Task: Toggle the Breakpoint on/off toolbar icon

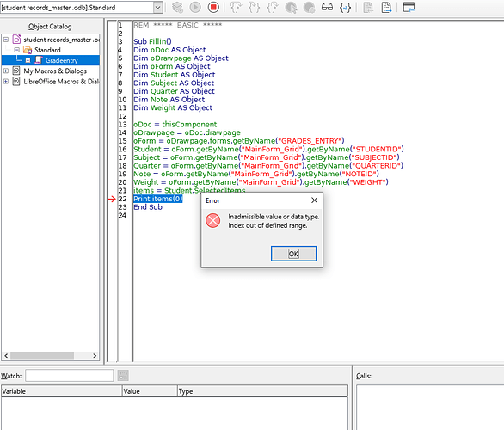Action: point(291,7)
